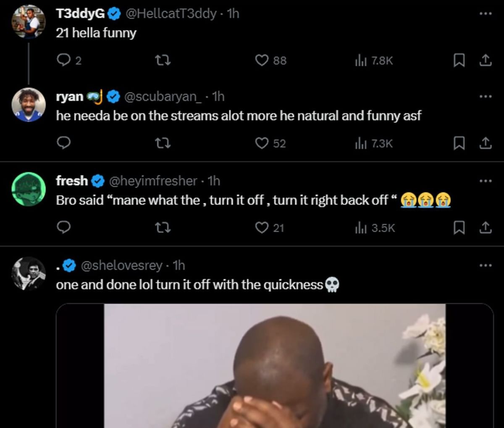Retweet ryan's reply about streams
The image size is (504, 428).
[163, 143]
